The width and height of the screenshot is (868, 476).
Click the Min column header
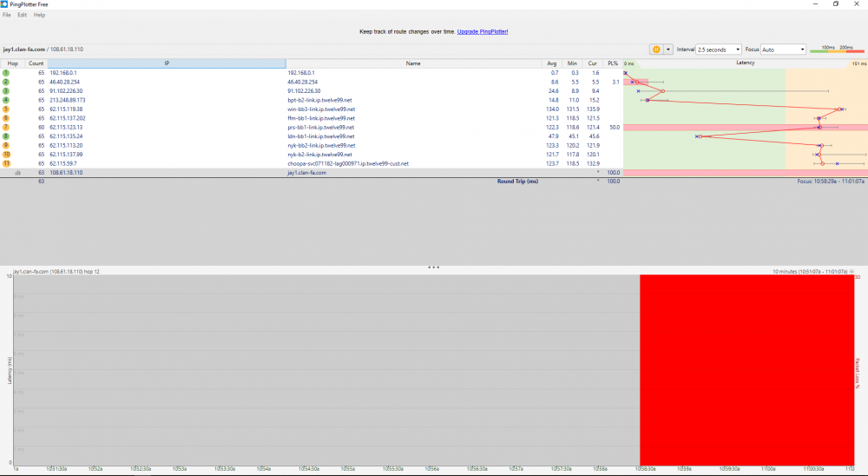click(572, 63)
